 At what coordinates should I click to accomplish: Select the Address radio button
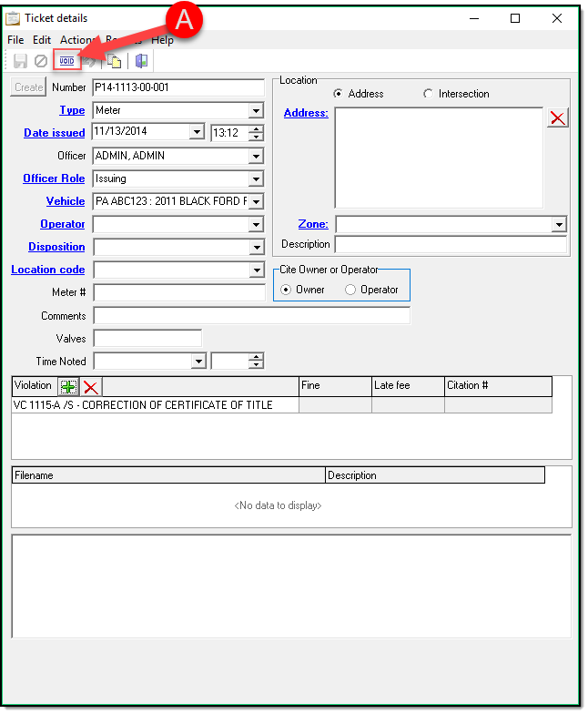(x=339, y=94)
